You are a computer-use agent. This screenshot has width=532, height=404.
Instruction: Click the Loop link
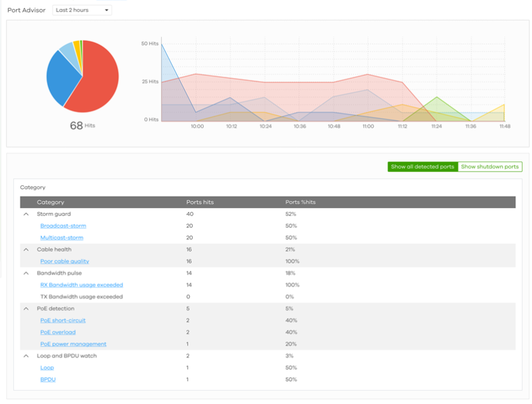pos(47,368)
